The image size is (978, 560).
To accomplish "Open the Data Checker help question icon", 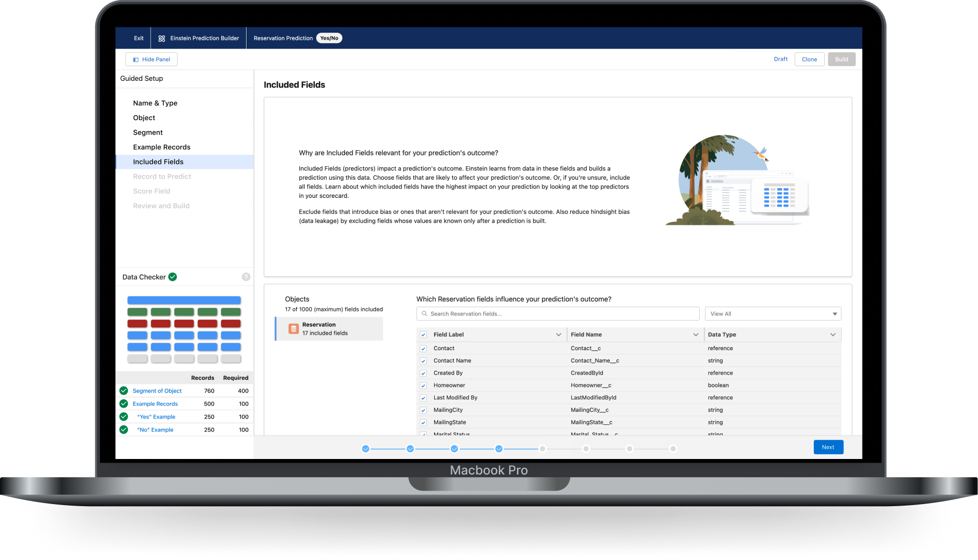I will 246,277.
